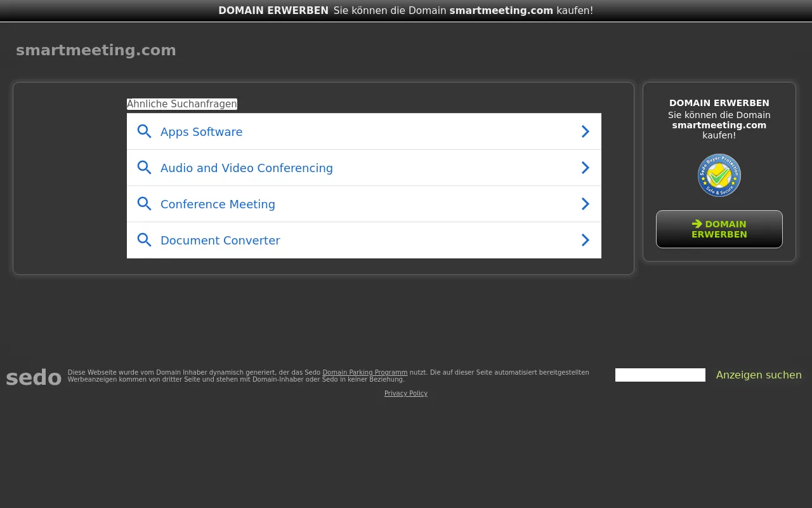Follow the Document Converter link
This screenshot has height=508, width=812.
[364, 240]
